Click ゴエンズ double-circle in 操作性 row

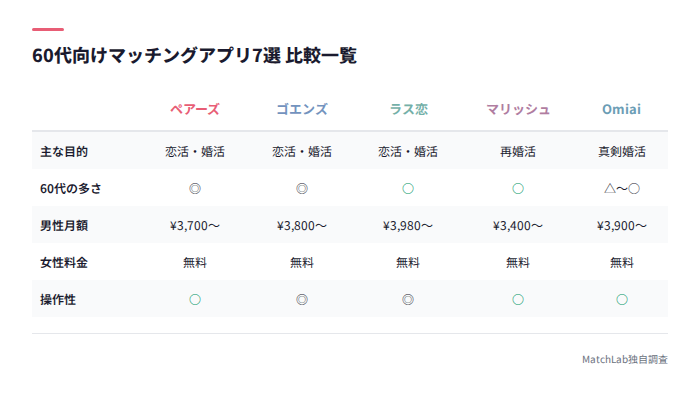(x=302, y=300)
